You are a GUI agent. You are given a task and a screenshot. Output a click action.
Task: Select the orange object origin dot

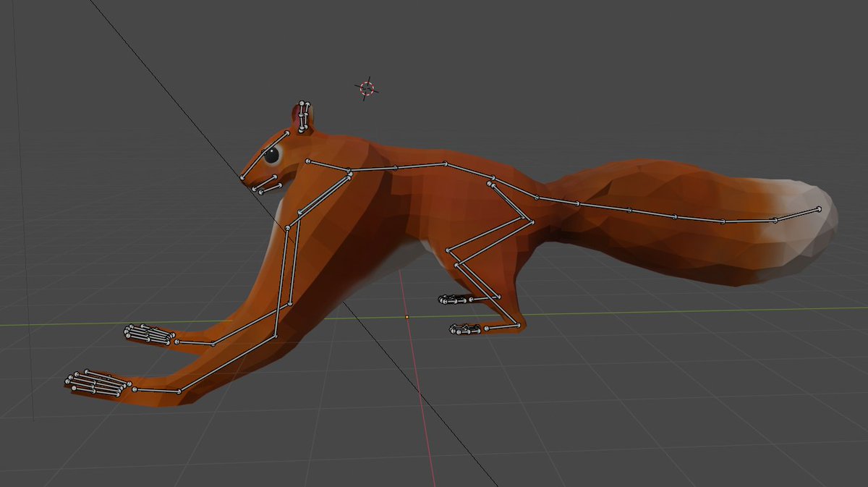[x=407, y=317]
